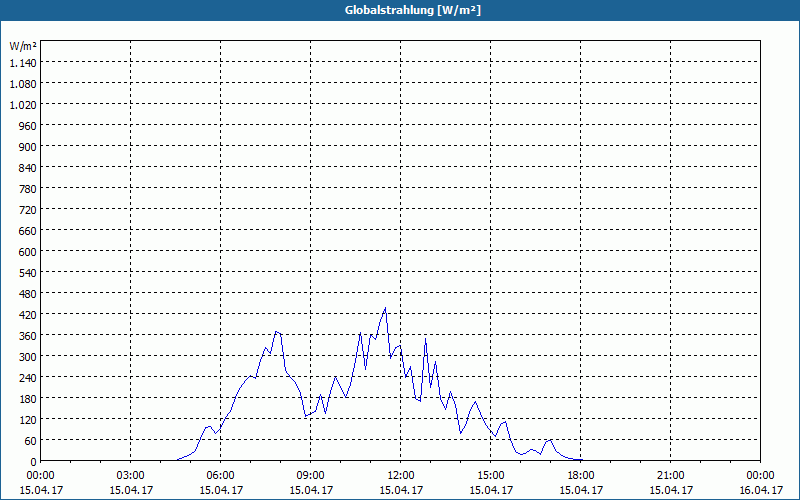Image resolution: width=800 pixels, height=500 pixels.
Task: Select the 1.020 y-axis value
Action: [23, 105]
